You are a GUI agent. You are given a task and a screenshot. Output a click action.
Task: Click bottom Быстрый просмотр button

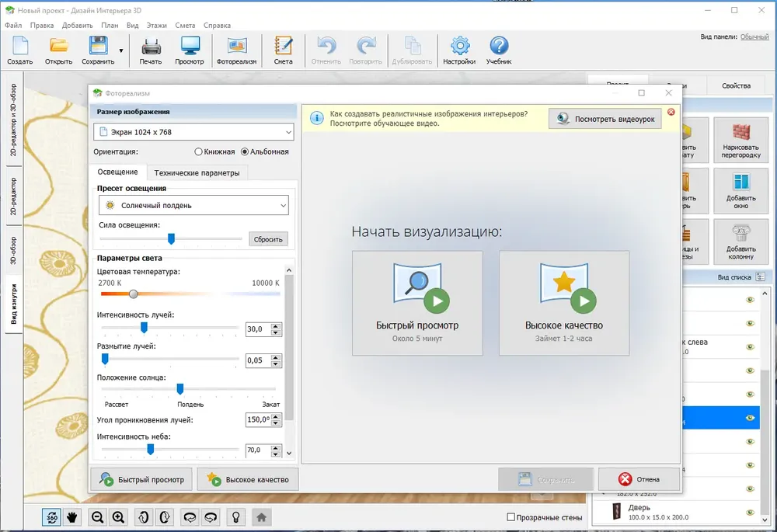pyautogui.click(x=141, y=479)
